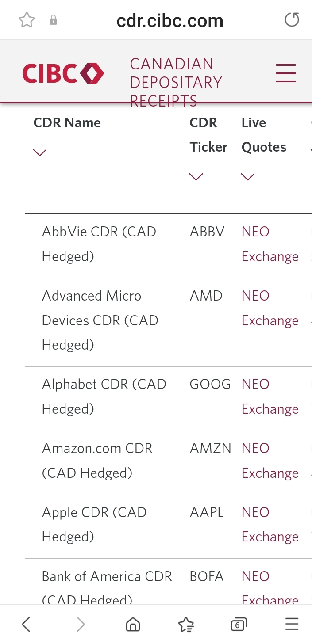Open the hamburger navigation menu
The image size is (312, 644).
[285, 73]
